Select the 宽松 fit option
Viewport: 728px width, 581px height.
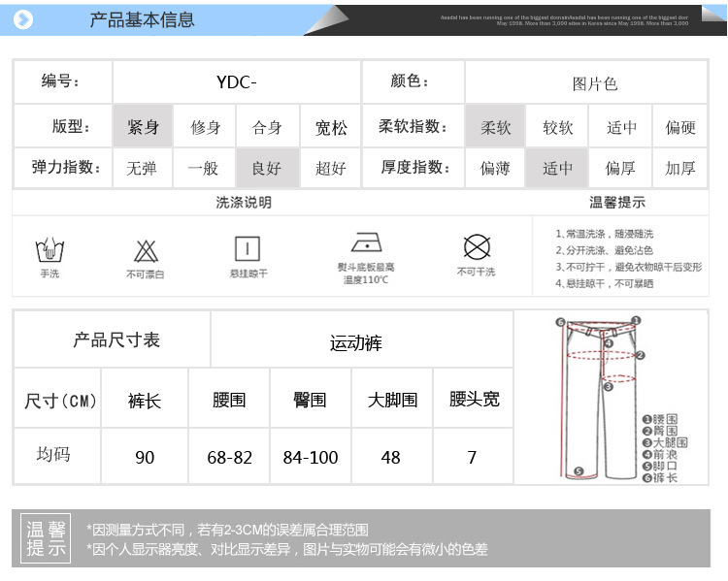tap(331, 127)
